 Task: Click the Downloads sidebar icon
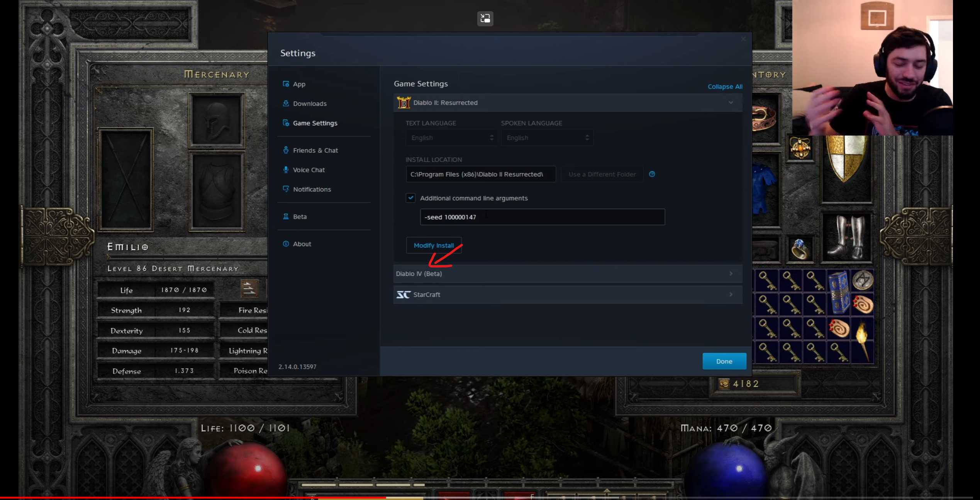point(286,103)
